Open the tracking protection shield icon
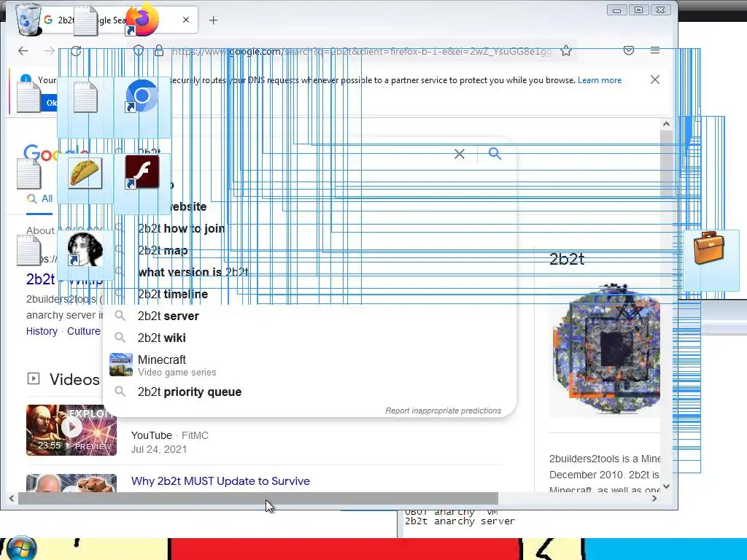 pos(139,50)
